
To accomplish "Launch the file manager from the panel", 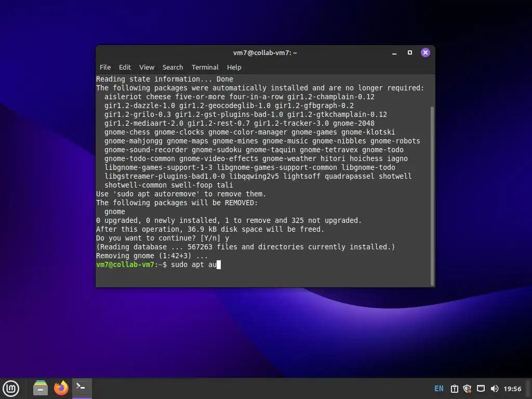I will tap(41, 388).
